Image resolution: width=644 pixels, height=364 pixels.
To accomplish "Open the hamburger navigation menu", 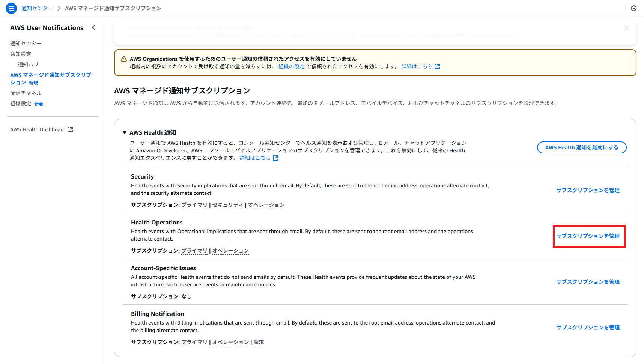I will 11,8.
